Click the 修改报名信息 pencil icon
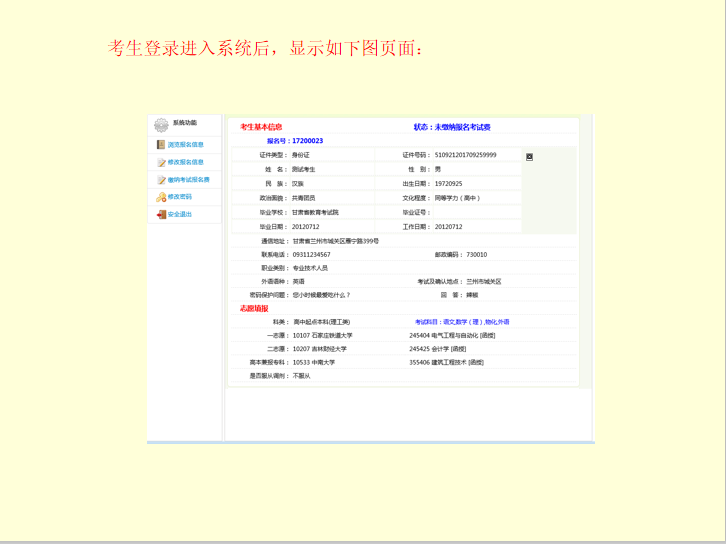 click(161, 162)
